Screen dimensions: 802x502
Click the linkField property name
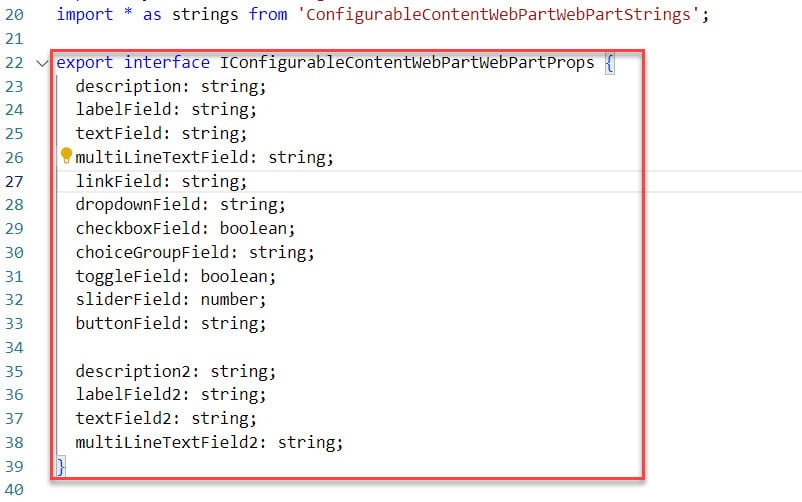(x=119, y=181)
